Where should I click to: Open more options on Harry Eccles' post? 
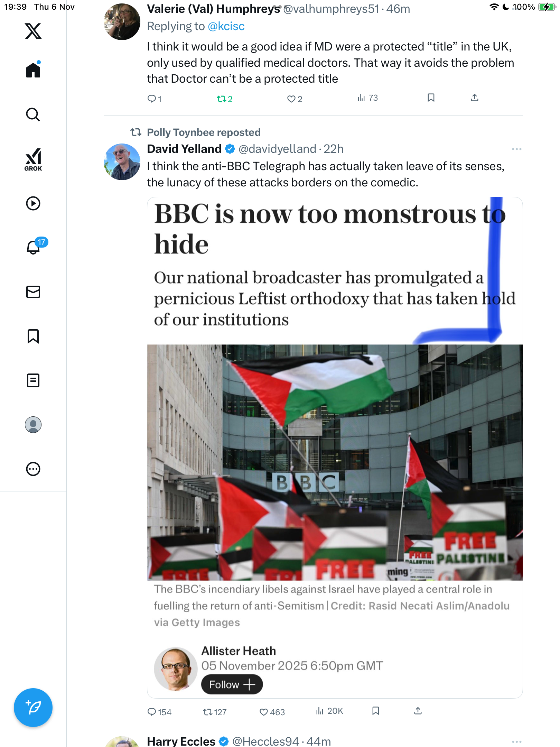coord(516,741)
